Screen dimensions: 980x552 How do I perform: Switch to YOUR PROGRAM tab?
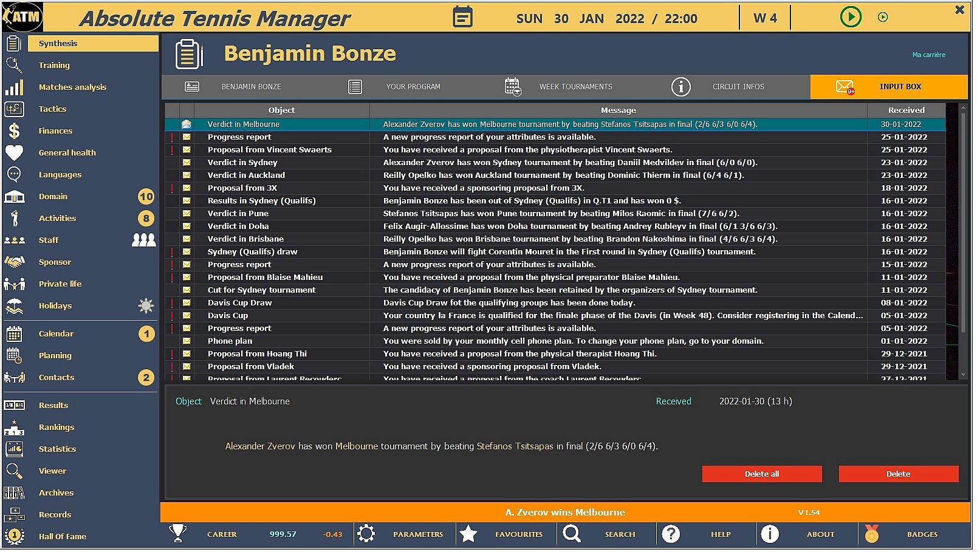pos(405,87)
